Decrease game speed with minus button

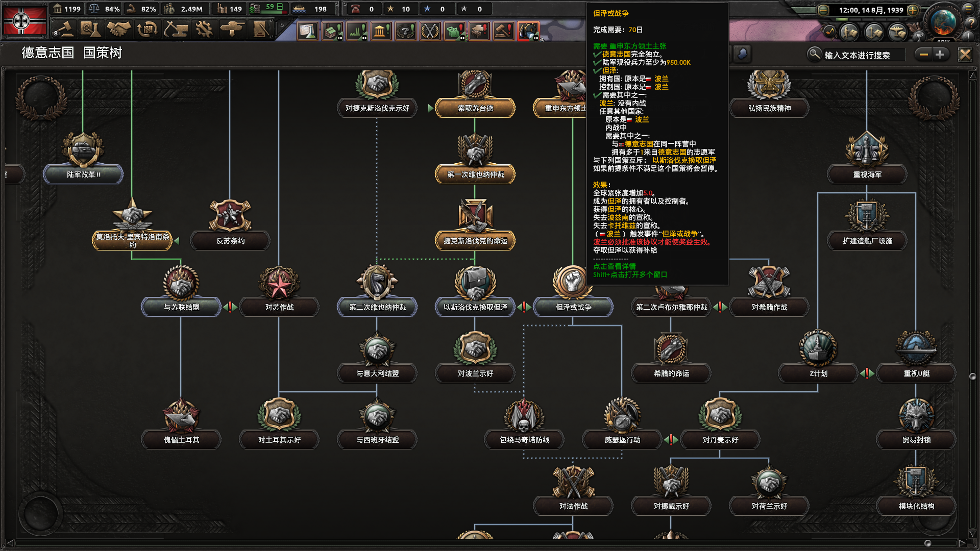point(823,10)
